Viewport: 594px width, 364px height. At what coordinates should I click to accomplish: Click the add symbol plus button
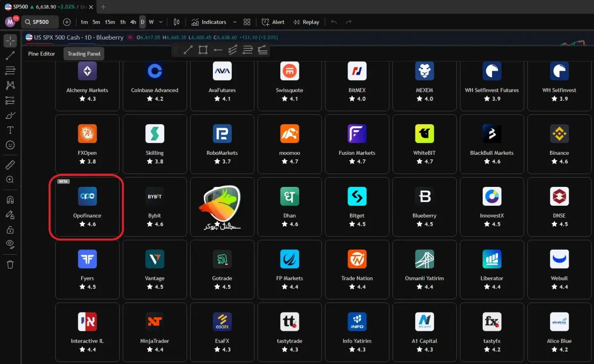coord(67,22)
